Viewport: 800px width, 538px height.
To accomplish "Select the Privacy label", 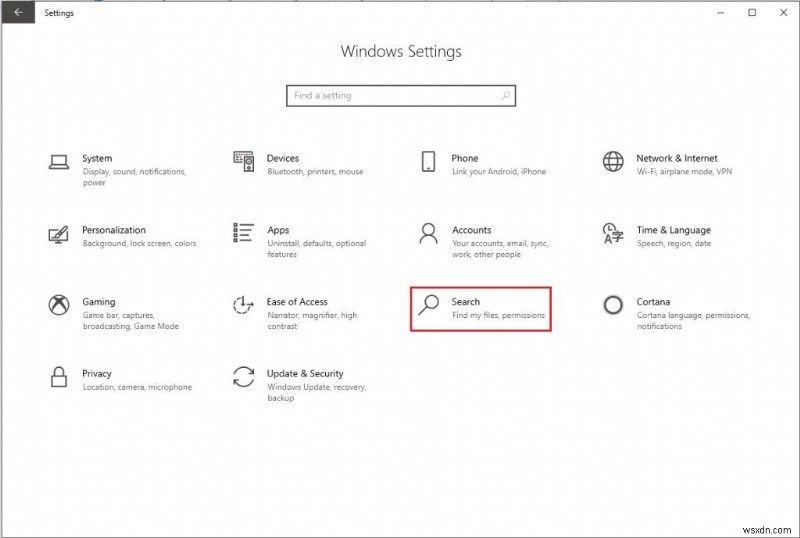I will (x=96, y=374).
